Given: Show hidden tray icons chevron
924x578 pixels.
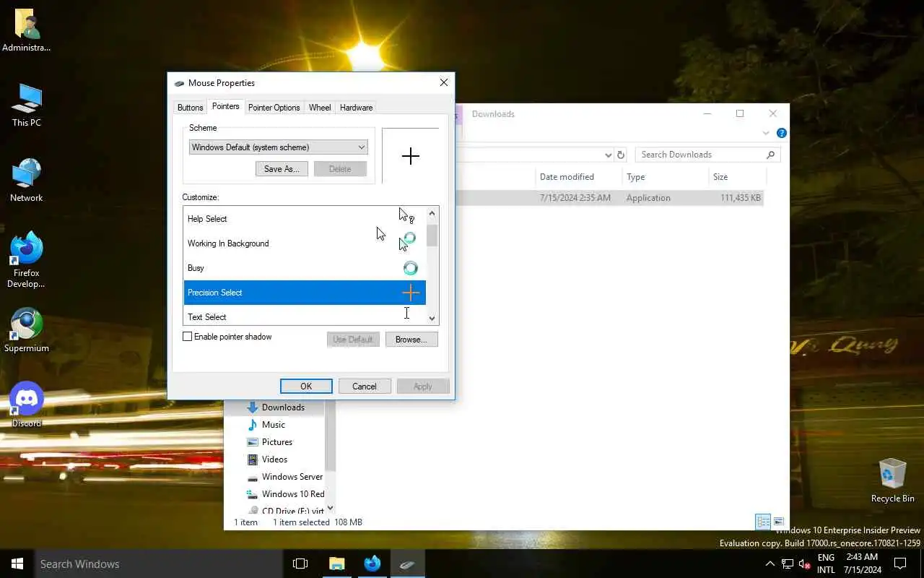Looking at the screenshot, I should [x=770, y=564].
